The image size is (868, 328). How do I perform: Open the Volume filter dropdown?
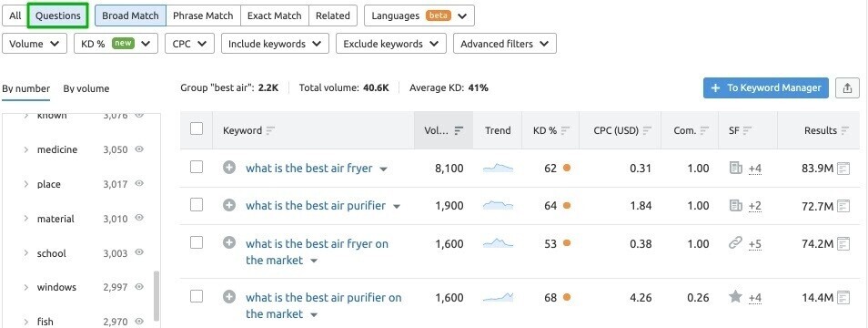[35, 44]
